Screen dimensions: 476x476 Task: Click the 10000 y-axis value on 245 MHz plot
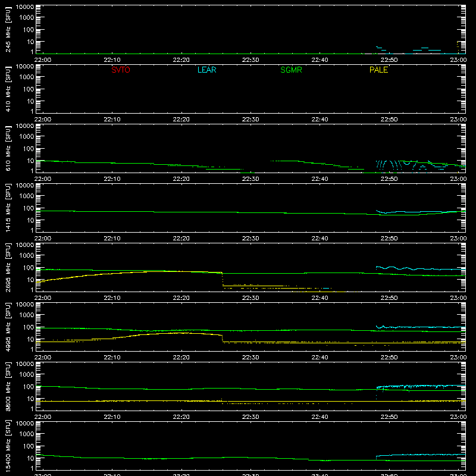click(x=24, y=7)
